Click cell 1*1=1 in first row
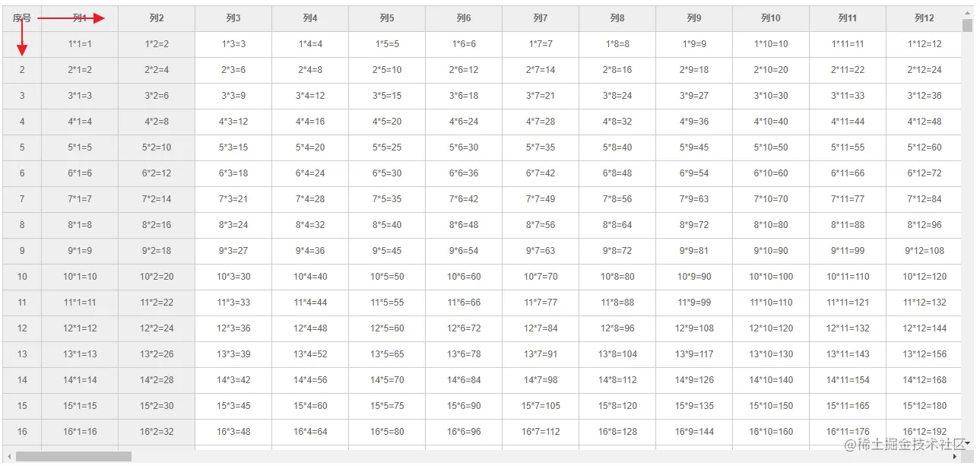 click(x=80, y=44)
